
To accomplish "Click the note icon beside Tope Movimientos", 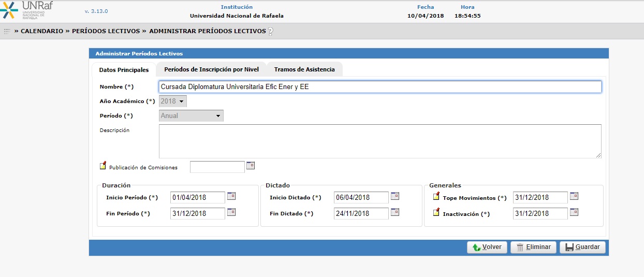I will click(436, 196).
